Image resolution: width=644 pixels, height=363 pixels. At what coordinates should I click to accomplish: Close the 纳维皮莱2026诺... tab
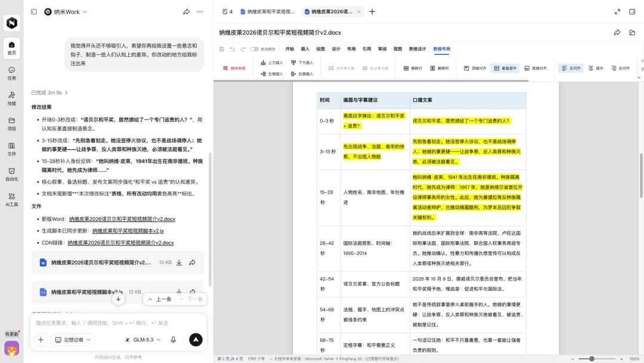pos(358,12)
